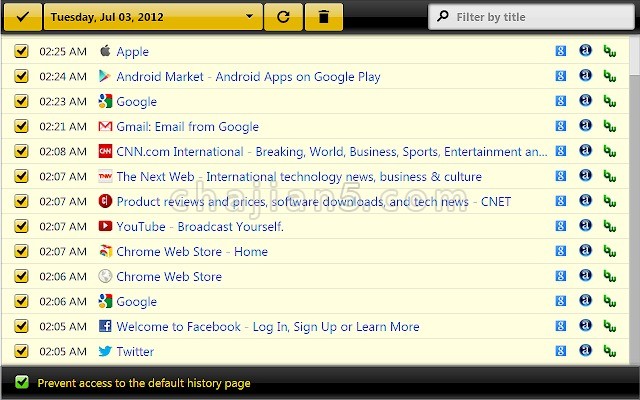The image size is (640, 400).
Task: Click blue Google icon in The Next Web row
Action: click(561, 176)
